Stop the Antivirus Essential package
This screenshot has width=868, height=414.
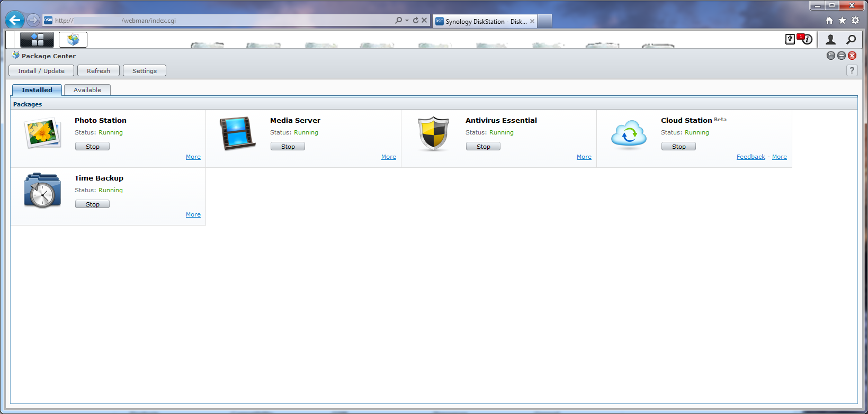coord(484,147)
